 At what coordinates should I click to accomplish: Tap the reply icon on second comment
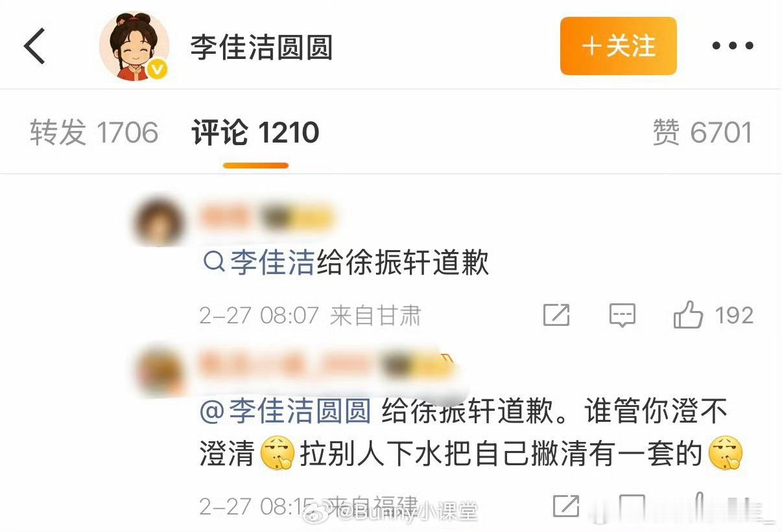pyautogui.click(x=632, y=506)
